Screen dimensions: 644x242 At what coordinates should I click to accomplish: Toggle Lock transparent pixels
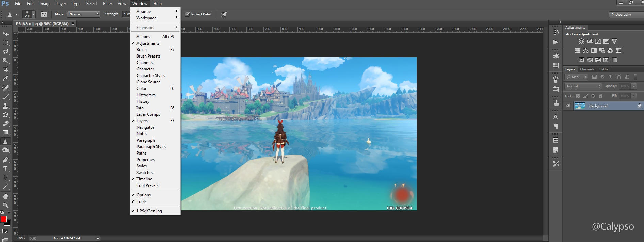point(578,96)
